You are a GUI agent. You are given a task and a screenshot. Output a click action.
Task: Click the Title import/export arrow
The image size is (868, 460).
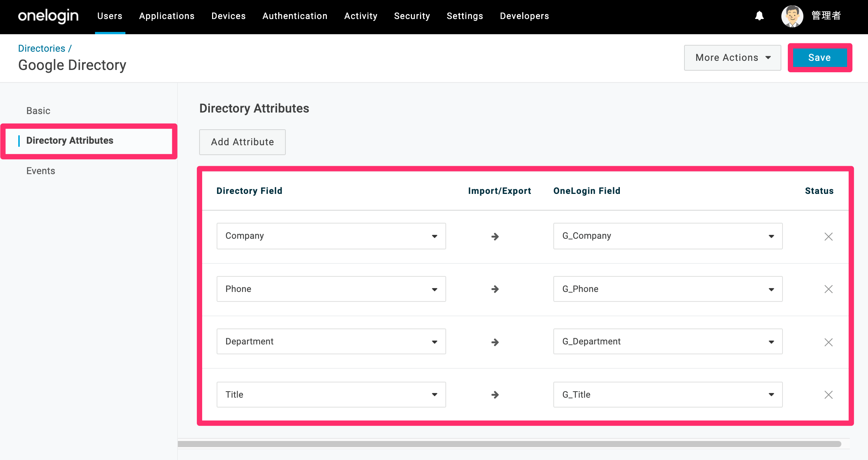tap(495, 395)
